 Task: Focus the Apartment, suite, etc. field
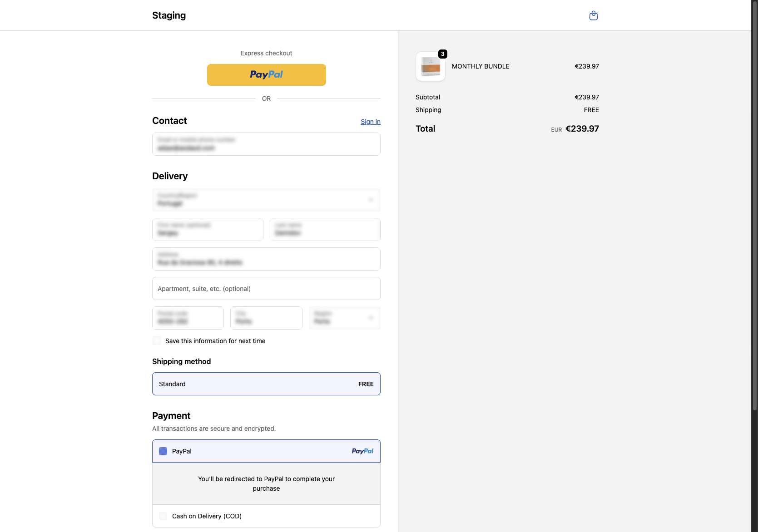coord(266,289)
